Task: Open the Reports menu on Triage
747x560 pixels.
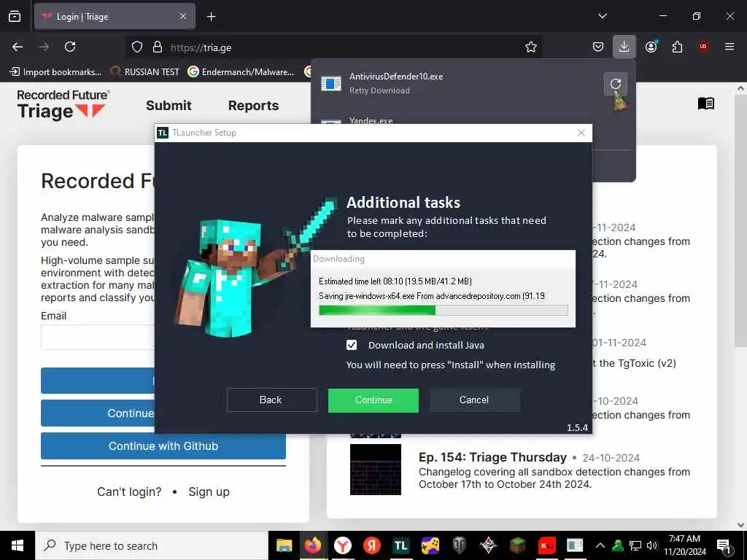Action: [x=253, y=106]
